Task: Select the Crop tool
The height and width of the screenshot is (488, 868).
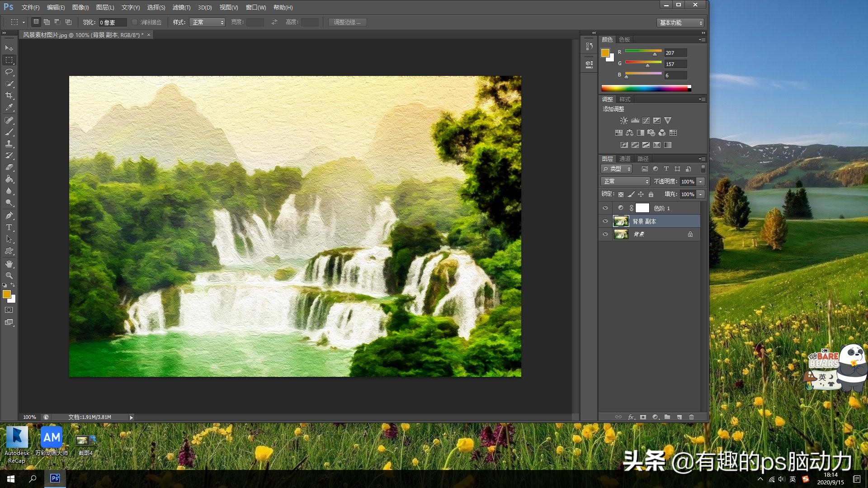Action: tap(9, 95)
